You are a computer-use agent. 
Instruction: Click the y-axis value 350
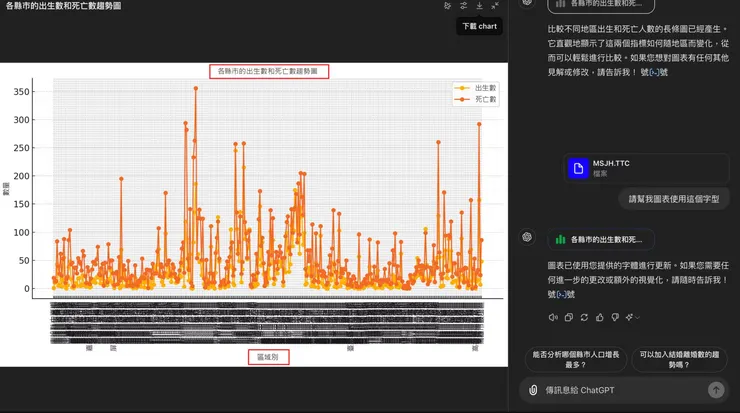click(21, 92)
